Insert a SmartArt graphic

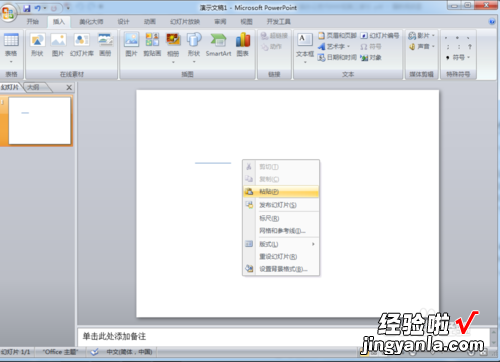(218, 44)
